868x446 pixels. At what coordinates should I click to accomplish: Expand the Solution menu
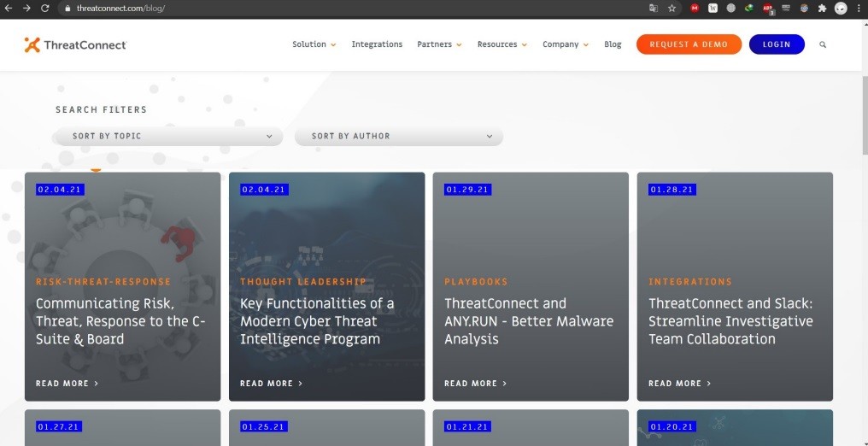pos(314,44)
